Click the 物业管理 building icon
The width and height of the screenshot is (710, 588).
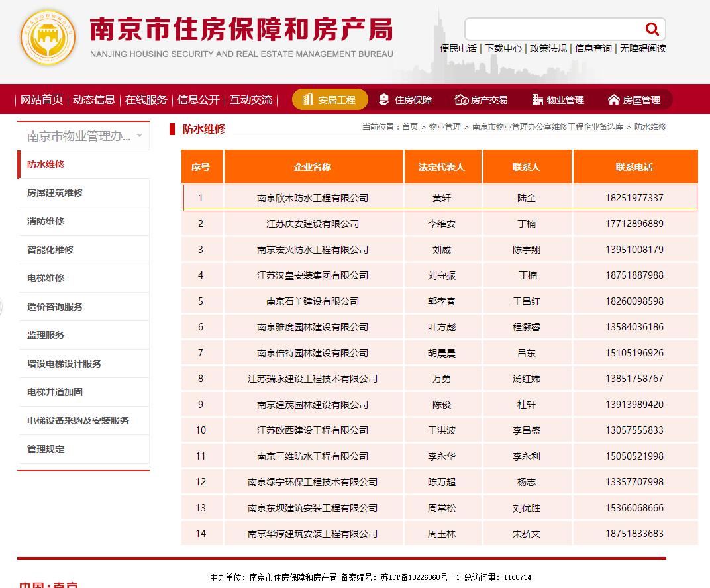(x=538, y=99)
